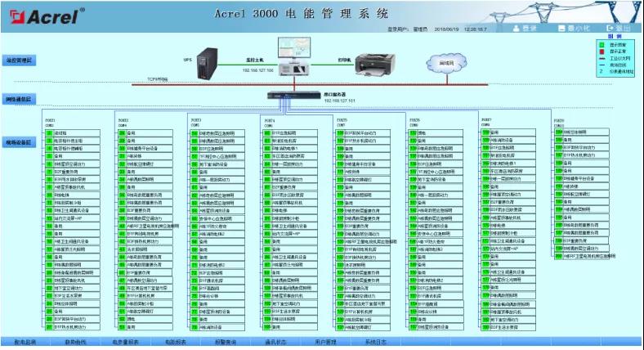
Task: Select the 进线柜 device row under PORT1
Action: [x=73, y=133]
